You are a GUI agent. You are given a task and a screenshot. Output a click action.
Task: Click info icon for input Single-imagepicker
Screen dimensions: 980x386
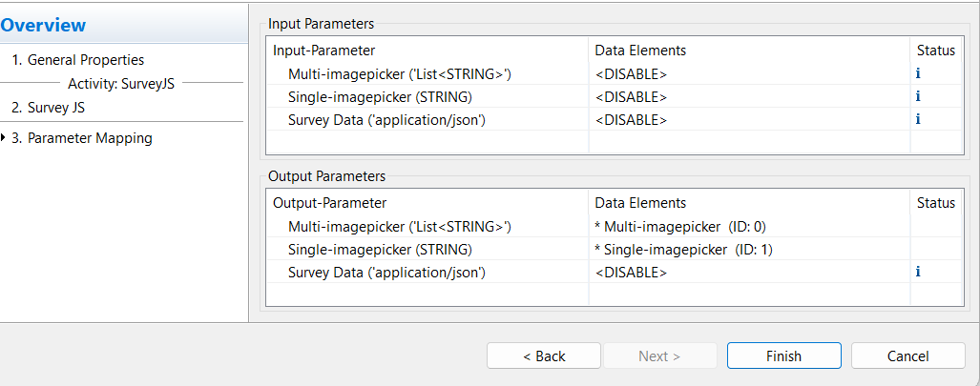click(918, 96)
